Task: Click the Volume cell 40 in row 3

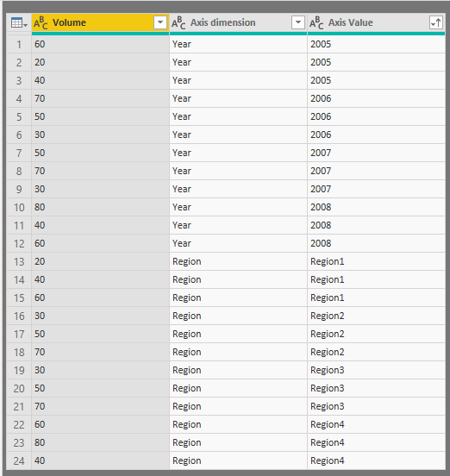Action: tap(100, 80)
